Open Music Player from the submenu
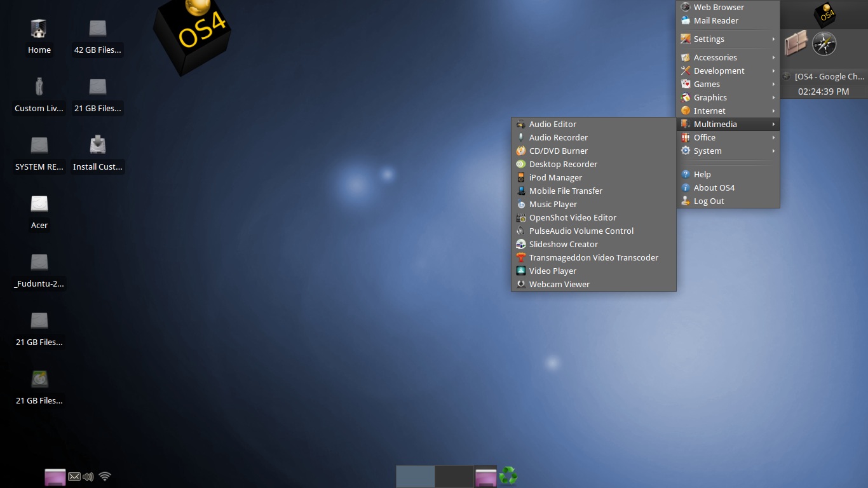The image size is (868, 488). [x=593, y=205]
